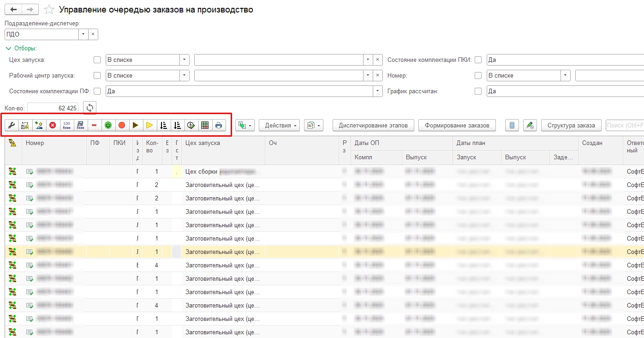The width and height of the screenshot is (644, 338).
Task: Open the Действия dropdown menu
Action: point(279,125)
